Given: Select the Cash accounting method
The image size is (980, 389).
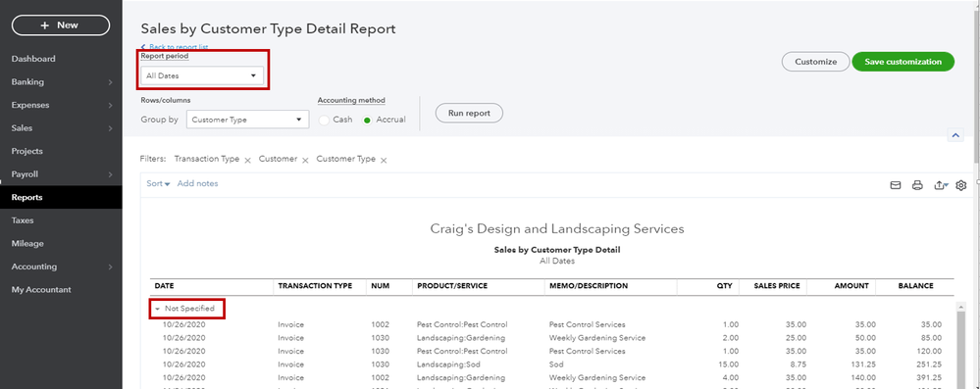Looking at the screenshot, I should tap(324, 120).
